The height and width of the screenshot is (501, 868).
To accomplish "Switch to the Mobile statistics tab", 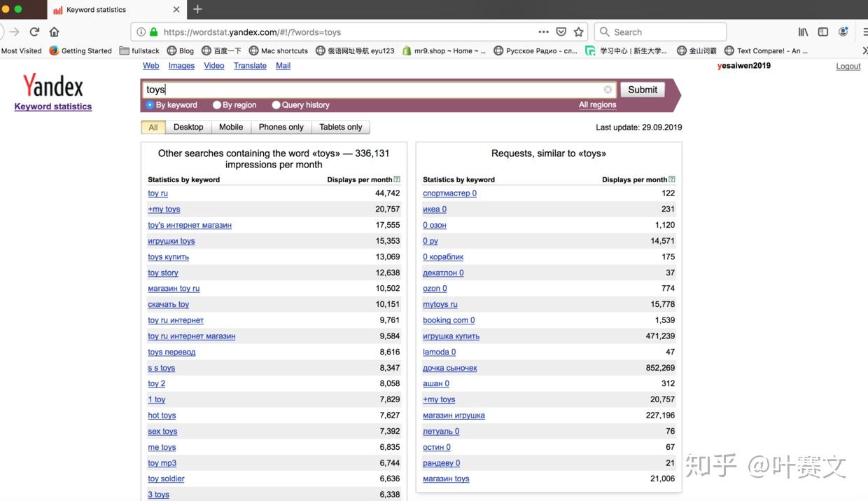I will pyautogui.click(x=231, y=127).
